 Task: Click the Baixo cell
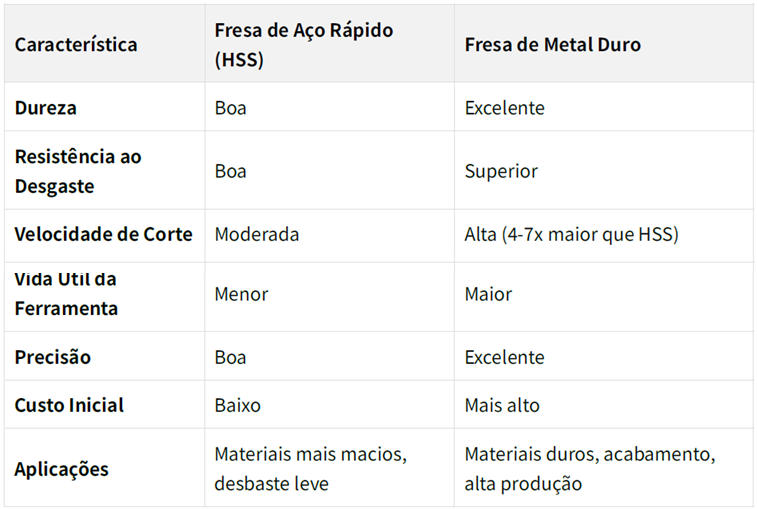click(237, 405)
